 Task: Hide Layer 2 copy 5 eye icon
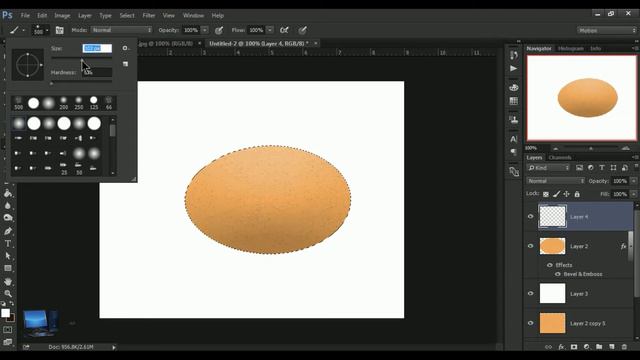(x=531, y=323)
